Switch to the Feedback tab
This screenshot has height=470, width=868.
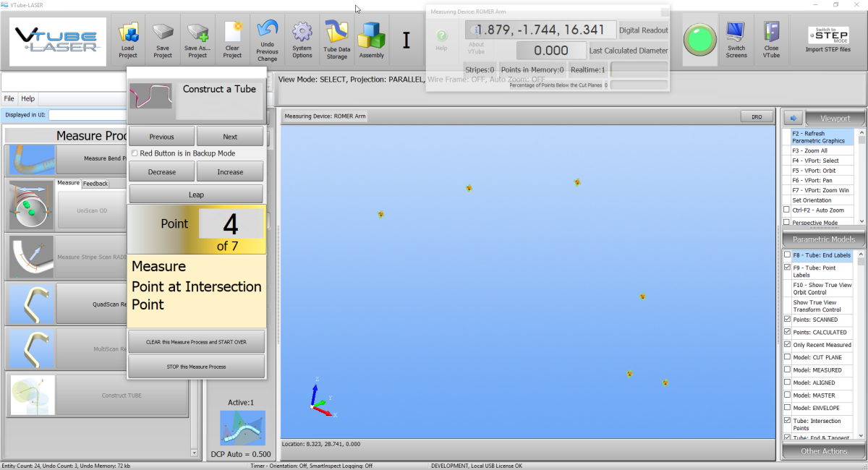pyautogui.click(x=95, y=184)
